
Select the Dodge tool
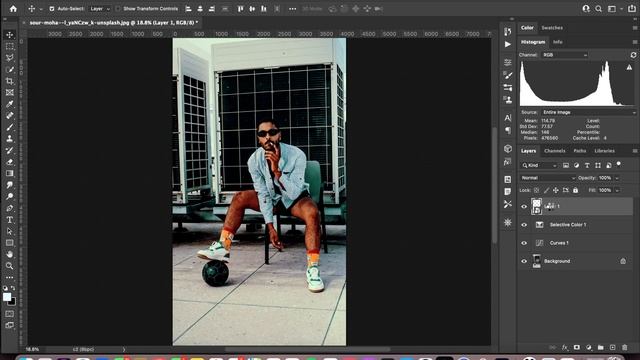pyautogui.click(x=10, y=196)
